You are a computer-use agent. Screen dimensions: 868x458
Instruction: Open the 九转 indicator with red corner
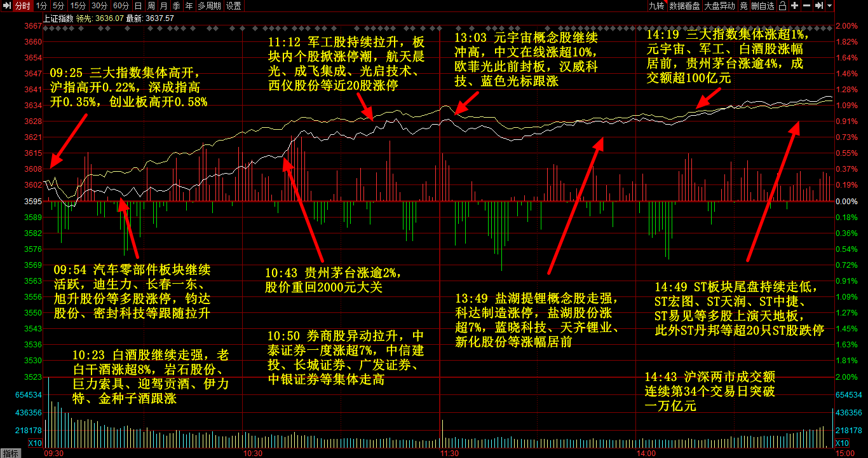tap(656, 6)
